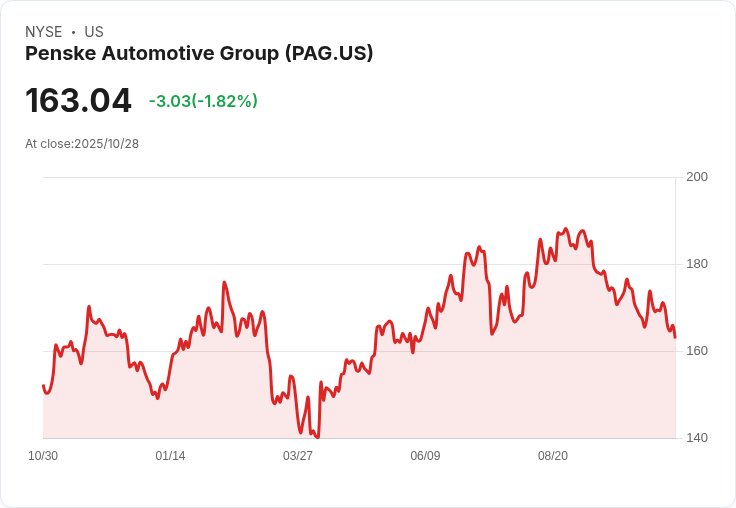Click the 10/30 date axis label
Image resolution: width=736 pixels, height=508 pixels.
click(43, 456)
